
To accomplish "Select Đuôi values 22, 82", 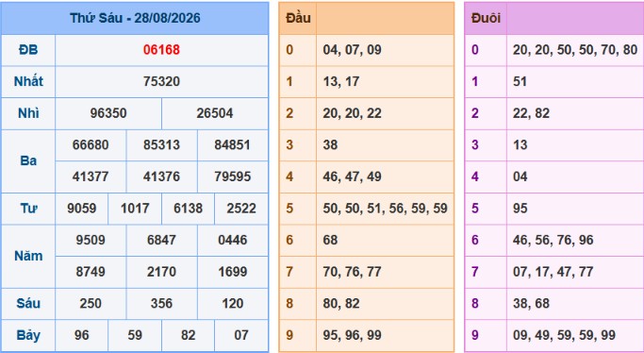I will pyautogui.click(x=531, y=113).
